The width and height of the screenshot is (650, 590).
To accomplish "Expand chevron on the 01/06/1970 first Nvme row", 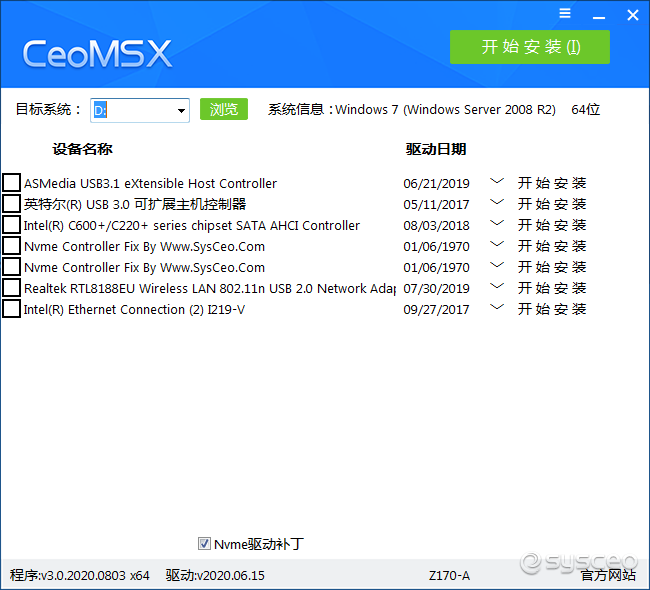I will pyautogui.click(x=497, y=244).
